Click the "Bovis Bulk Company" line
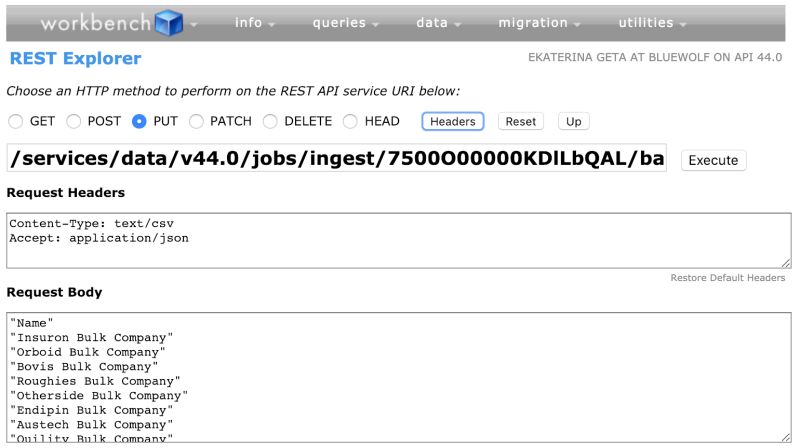This screenshot has height=448, width=800. (x=84, y=367)
